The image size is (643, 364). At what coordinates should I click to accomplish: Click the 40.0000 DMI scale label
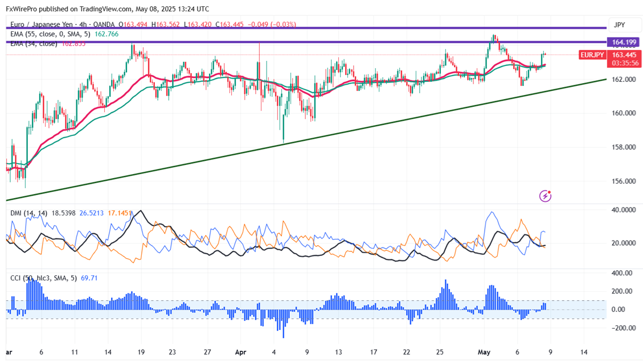624,210
